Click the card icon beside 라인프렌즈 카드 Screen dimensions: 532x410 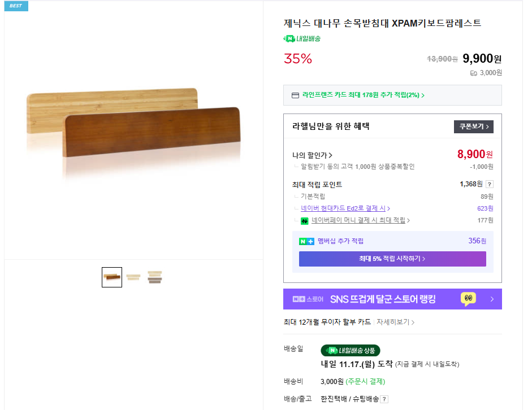(295, 95)
